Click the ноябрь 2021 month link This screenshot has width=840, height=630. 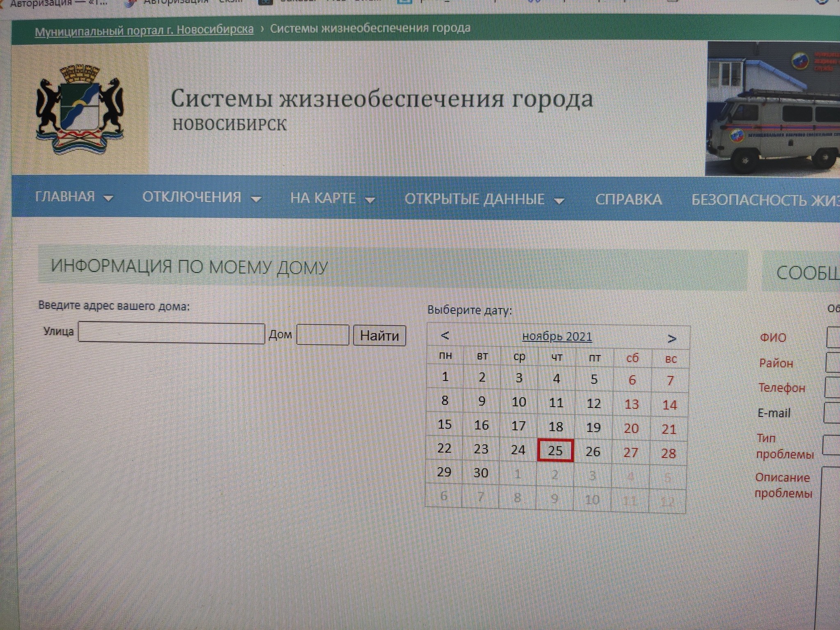(x=557, y=337)
